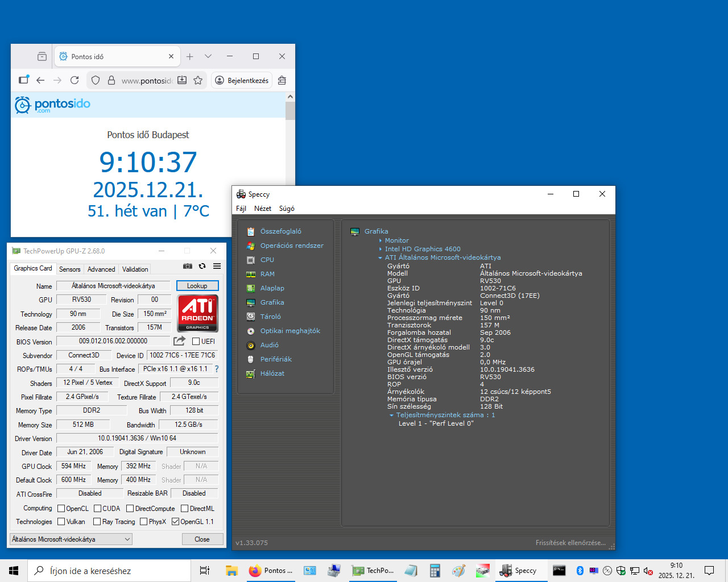The height and width of the screenshot is (582, 728).
Task: Expand Intel HD Graphics 4600 node
Action: (380, 249)
